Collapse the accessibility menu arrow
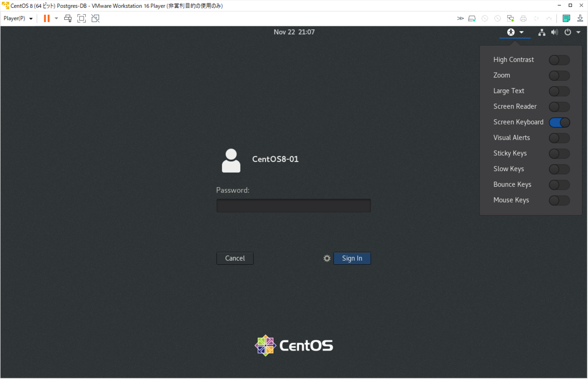This screenshot has width=588, height=379. tap(522, 32)
